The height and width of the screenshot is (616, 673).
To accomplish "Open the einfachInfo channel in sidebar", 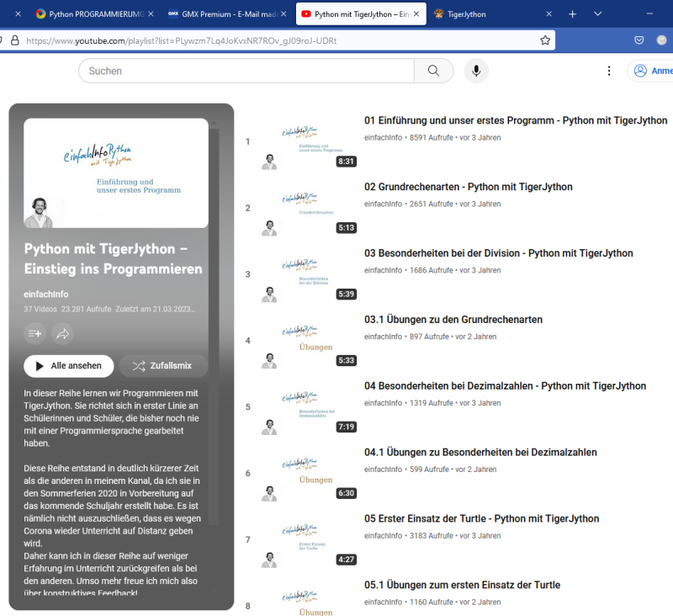I will [46, 294].
